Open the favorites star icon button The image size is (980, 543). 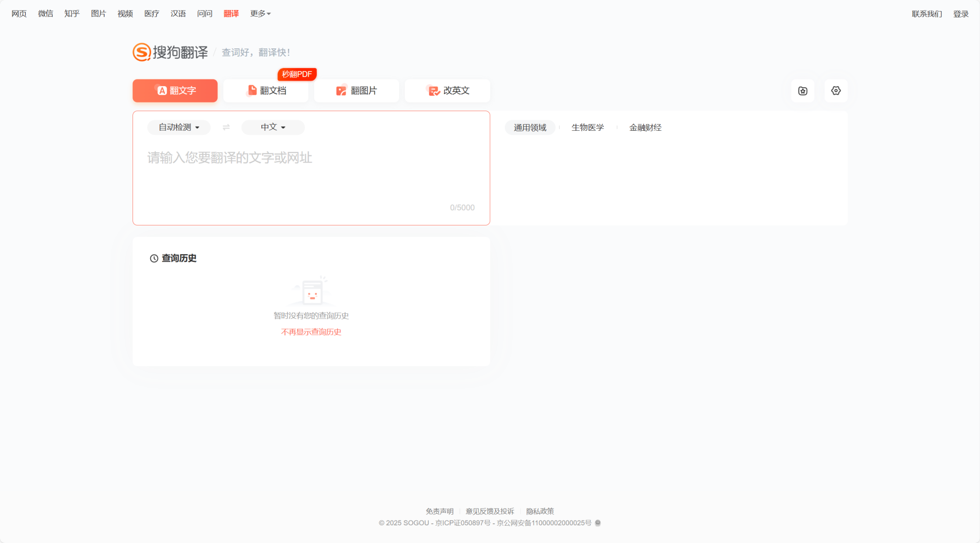click(802, 90)
